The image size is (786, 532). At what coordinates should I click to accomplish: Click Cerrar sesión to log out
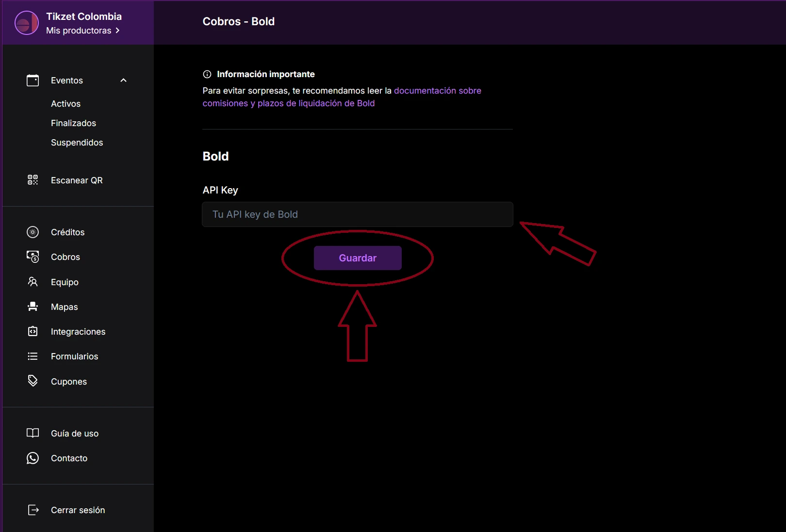pos(78,510)
